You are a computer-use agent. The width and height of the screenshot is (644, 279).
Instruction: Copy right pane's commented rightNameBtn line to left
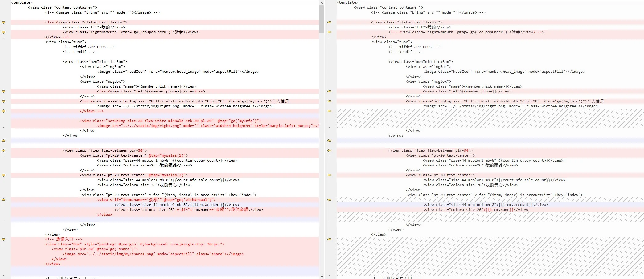point(329,32)
